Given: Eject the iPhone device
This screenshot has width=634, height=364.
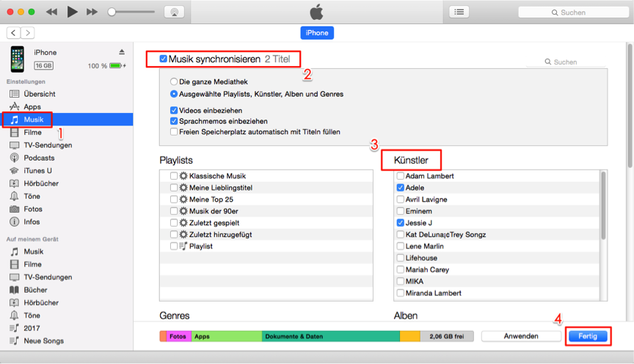Looking at the screenshot, I should (x=122, y=52).
